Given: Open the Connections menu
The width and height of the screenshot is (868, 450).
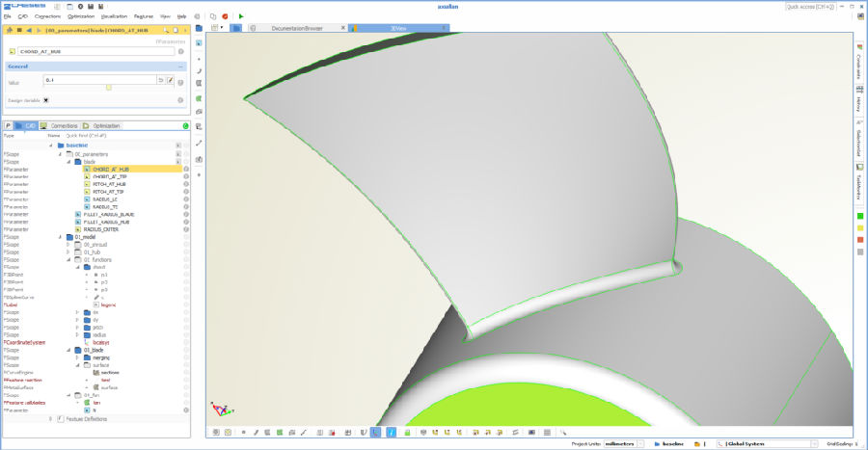Looking at the screenshot, I should pos(47,16).
